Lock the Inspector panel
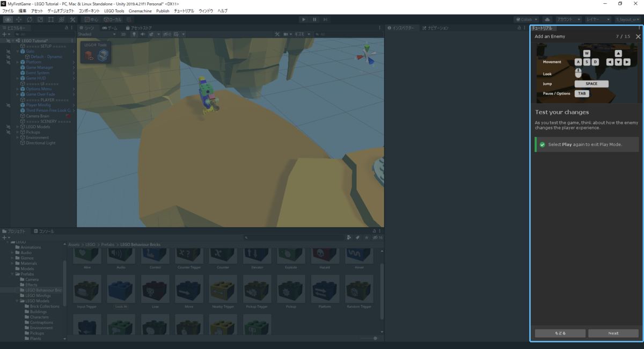Screen dimensions: 644x349 [x=519, y=27]
